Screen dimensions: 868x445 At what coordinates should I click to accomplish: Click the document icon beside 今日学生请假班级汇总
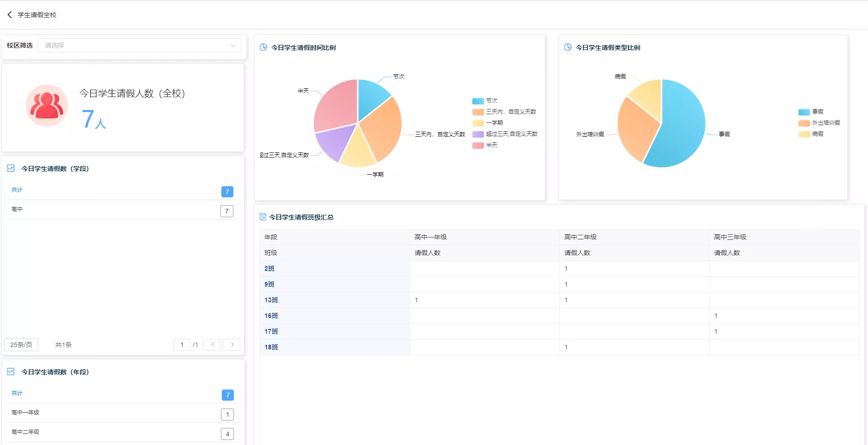(x=263, y=217)
